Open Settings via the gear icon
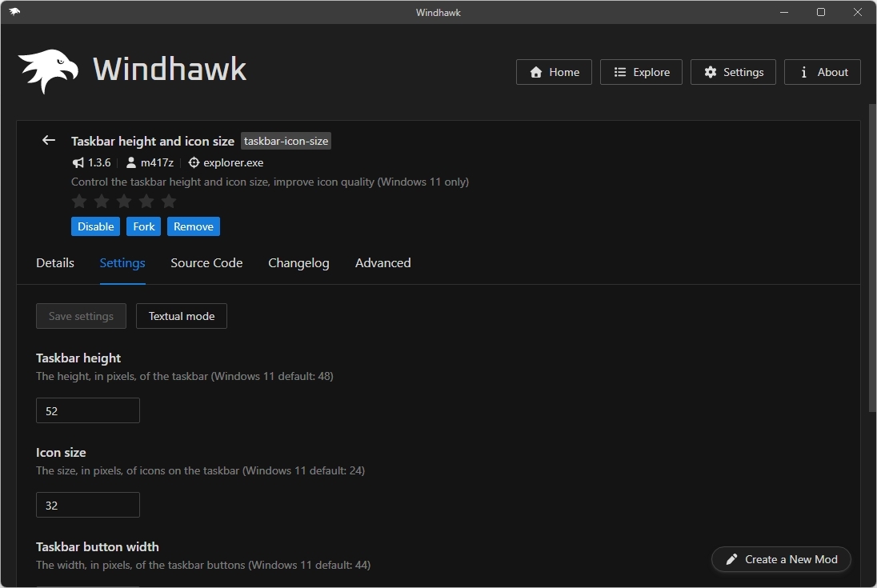Screen dimensions: 877x588 711,71
